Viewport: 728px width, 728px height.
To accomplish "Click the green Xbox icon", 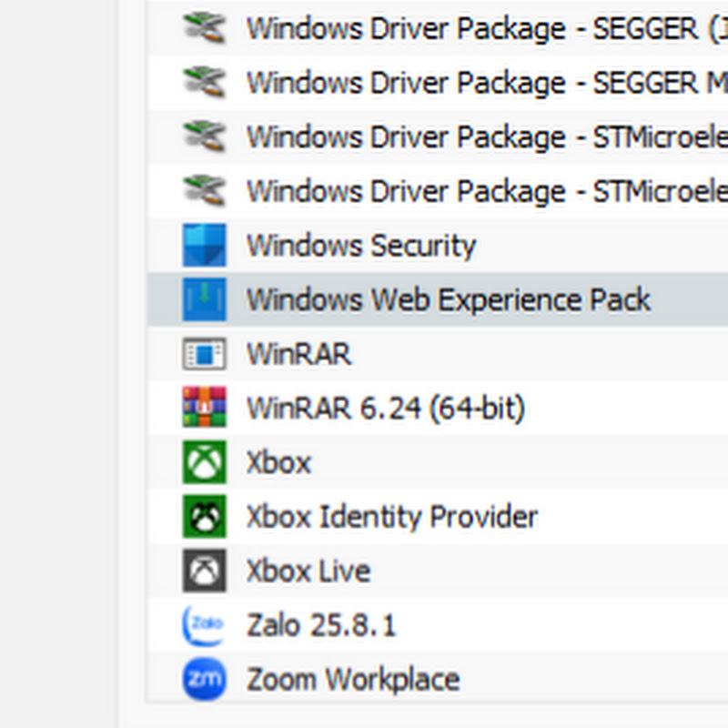I will point(204,462).
